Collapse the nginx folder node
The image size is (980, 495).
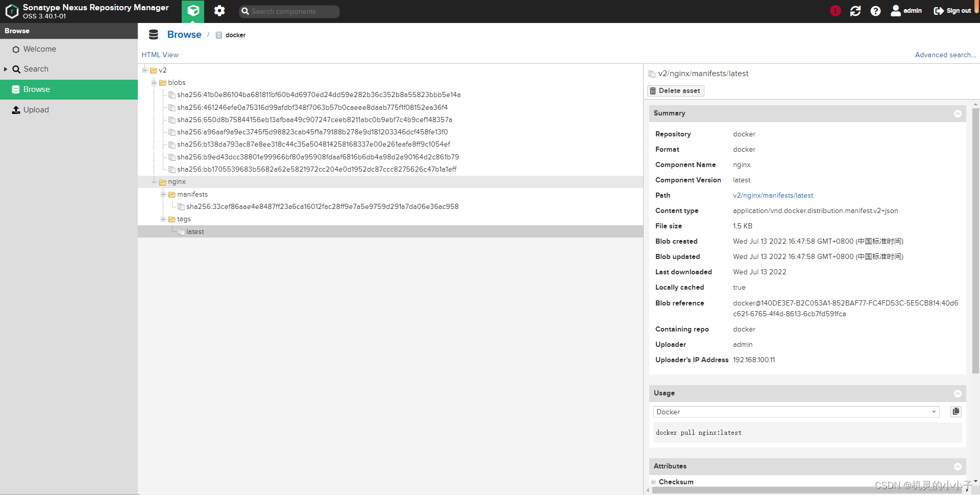pos(154,182)
